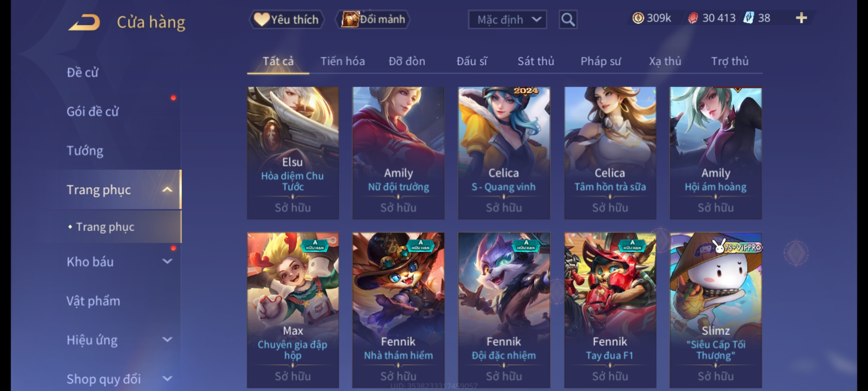The width and height of the screenshot is (868, 391).
Task: Expand the Kho báu sidebar section
Action: point(167,261)
